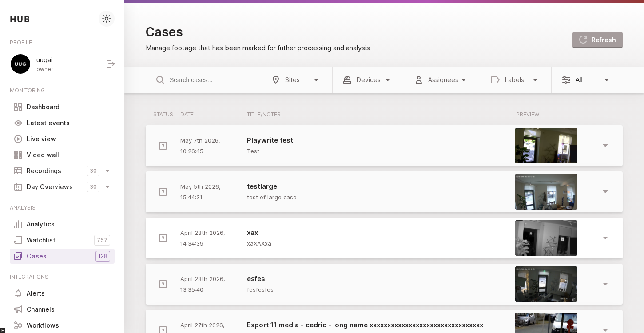Click status icon of testlarge case
The width and height of the screenshot is (644, 333).
163,192
